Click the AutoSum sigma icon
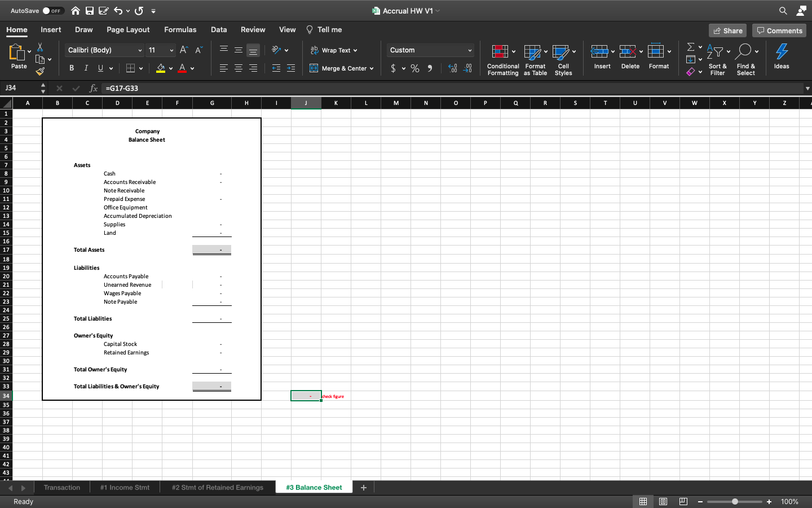This screenshot has width=812, height=508. (x=691, y=47)
